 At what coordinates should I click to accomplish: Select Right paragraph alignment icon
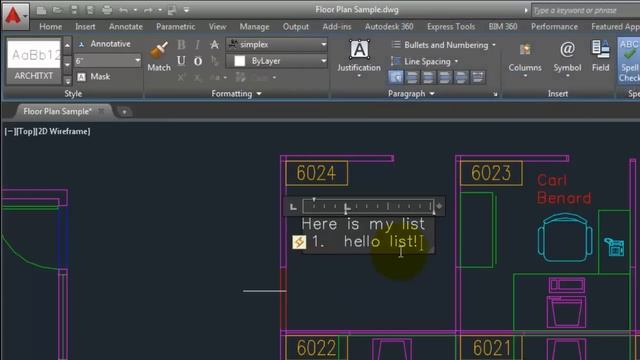pos(445,77)
